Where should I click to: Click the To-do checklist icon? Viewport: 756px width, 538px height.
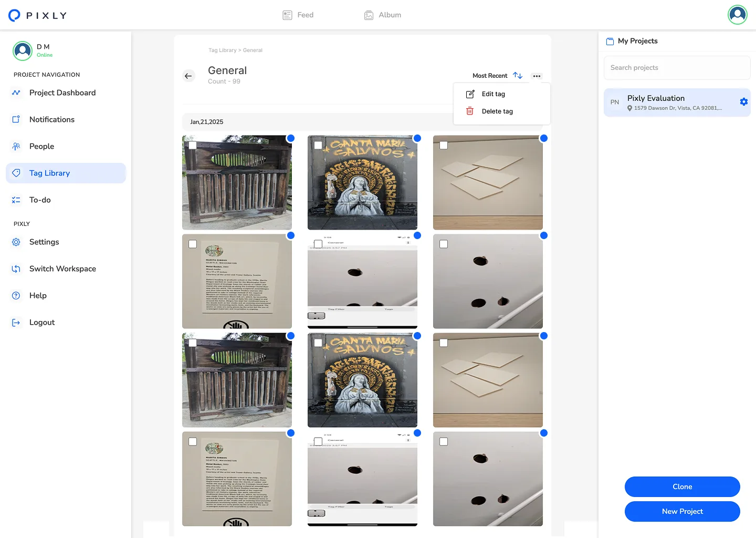pos(16,200)
